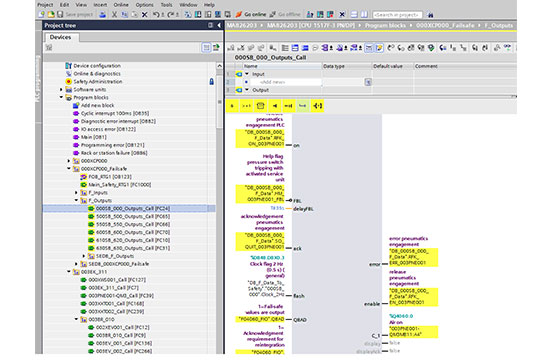Image resolution: width=550 pixels, height=363 pixels.
Task: Insert an OR (>=1) box instruction
Action: point(247,106)
